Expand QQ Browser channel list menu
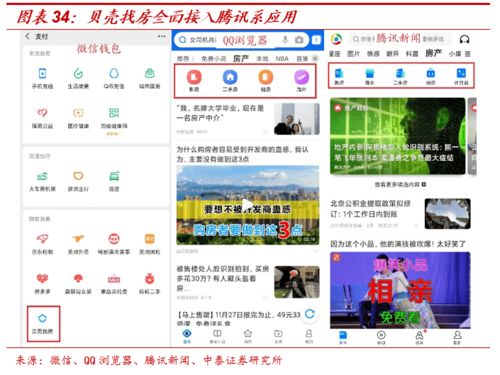 [315, 58]
